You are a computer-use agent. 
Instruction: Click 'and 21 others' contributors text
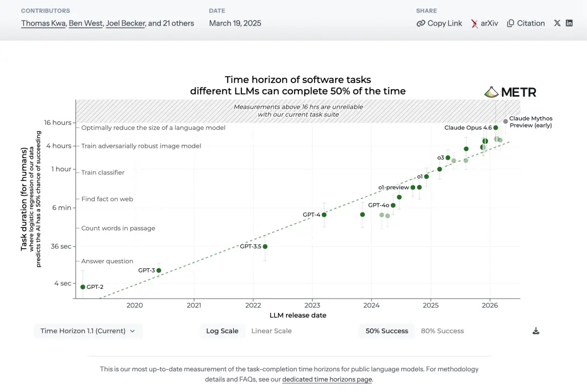171,23
